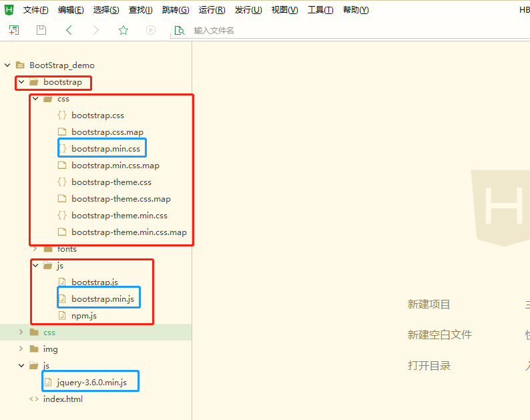Collapse the root js folder
Image resolution: width=530 pixels, height=420 pixels.
point(21,365)
